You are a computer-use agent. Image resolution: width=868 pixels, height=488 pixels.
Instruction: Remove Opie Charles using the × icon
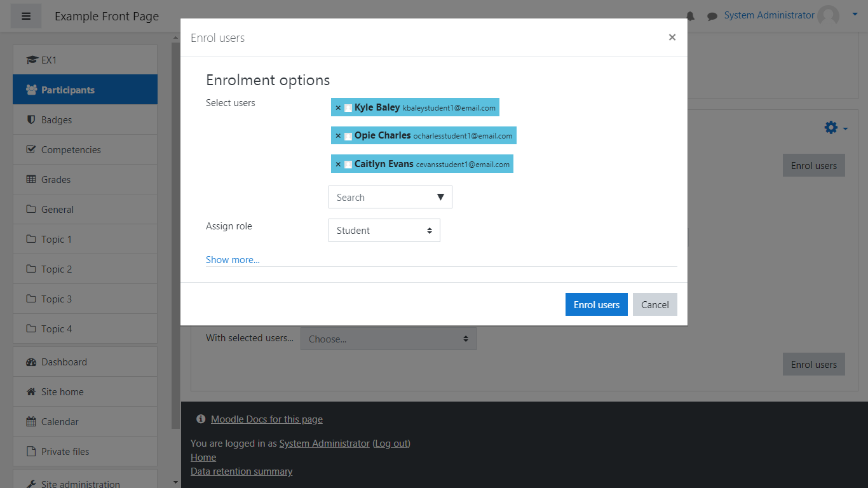(338, 136)
